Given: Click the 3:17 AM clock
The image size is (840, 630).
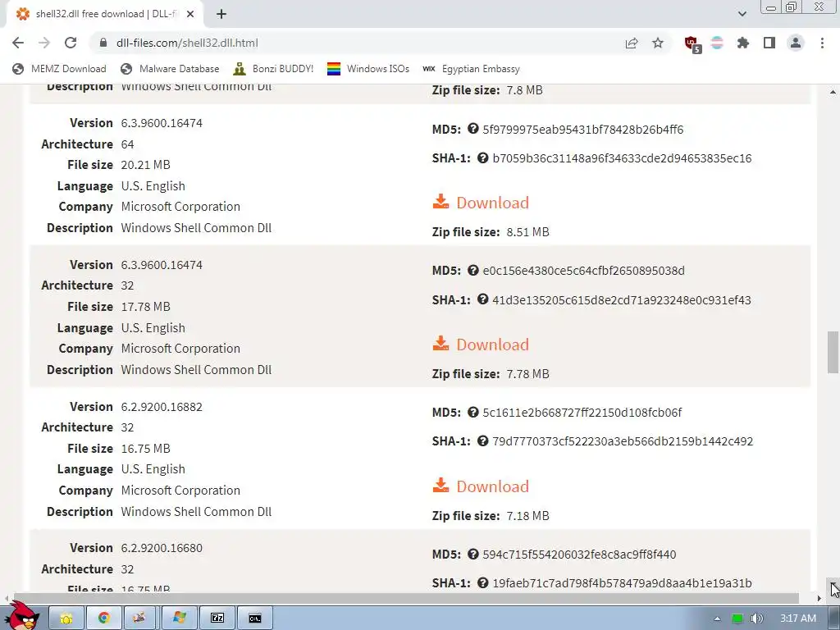Looking at the screenshot, I should tap(797, 619).
